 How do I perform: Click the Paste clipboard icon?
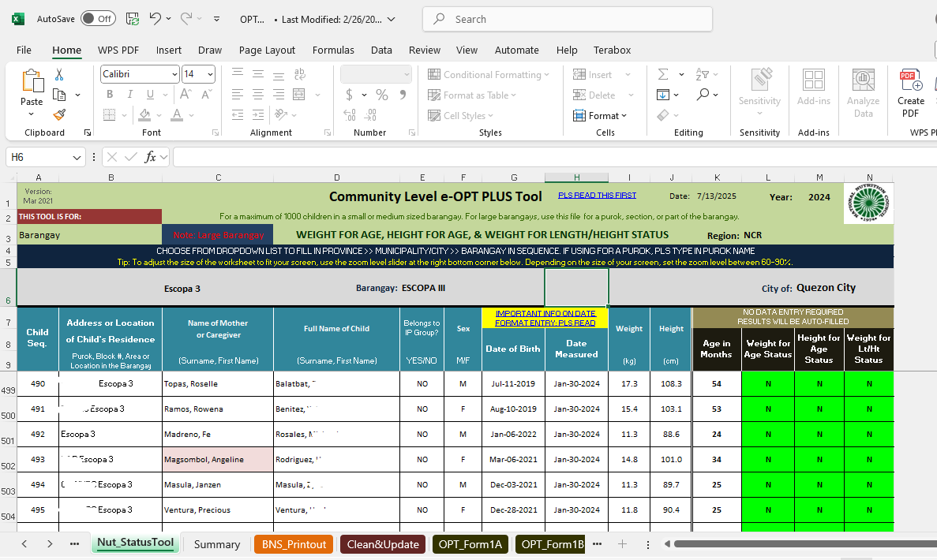32,82
